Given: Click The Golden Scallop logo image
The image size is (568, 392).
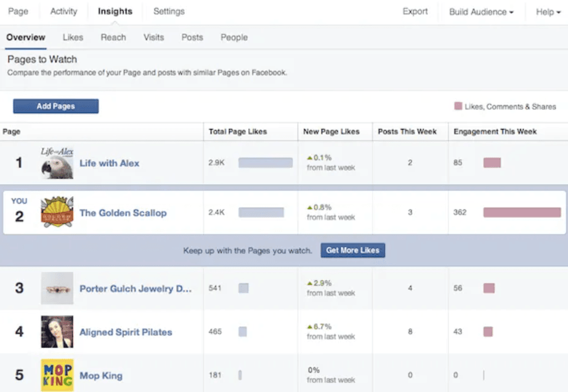Looking at the screenshot, I should [x=59, y=212].
